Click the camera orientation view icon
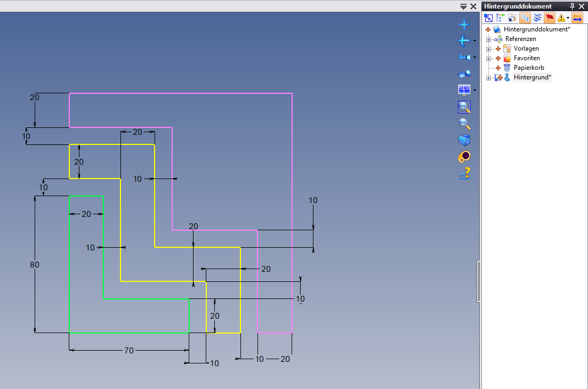 point(464,58)
